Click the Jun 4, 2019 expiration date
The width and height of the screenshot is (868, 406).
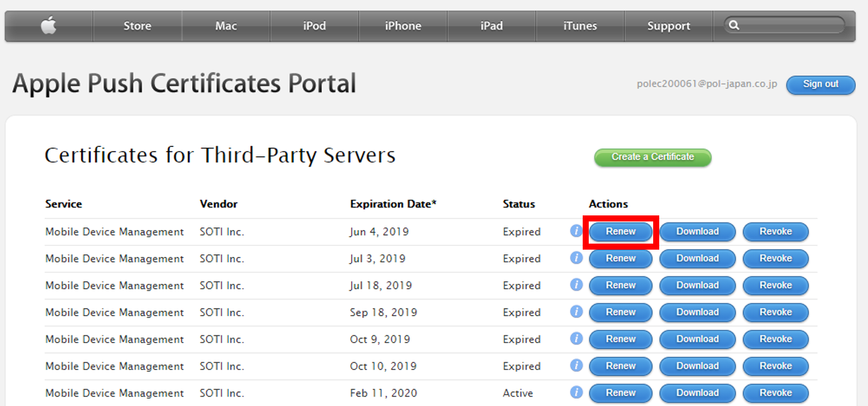pos(379,232)
